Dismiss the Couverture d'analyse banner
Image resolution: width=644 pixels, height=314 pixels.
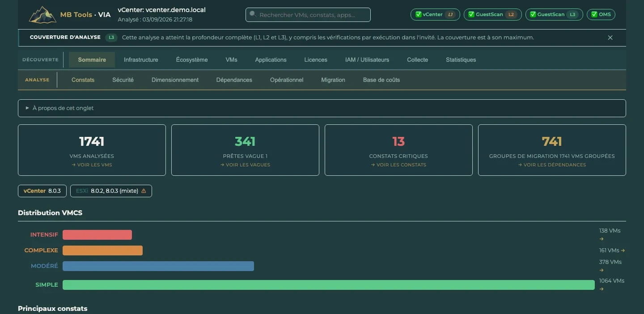coord(610,38)
